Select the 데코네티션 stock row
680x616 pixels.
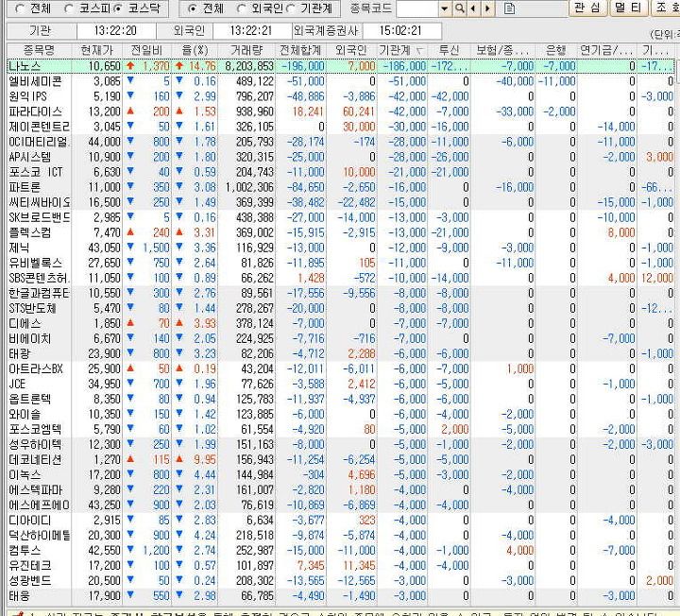(x=341, y=459)
